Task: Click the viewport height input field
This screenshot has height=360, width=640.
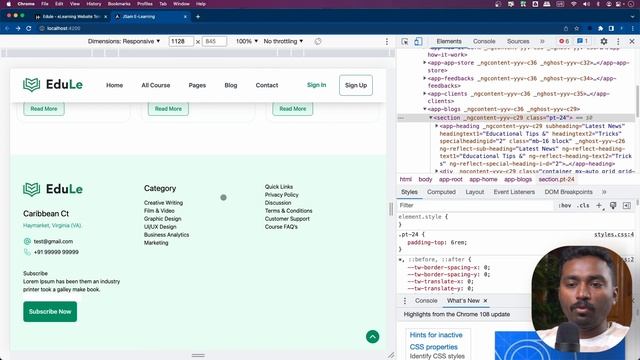Action: point(214,41)
